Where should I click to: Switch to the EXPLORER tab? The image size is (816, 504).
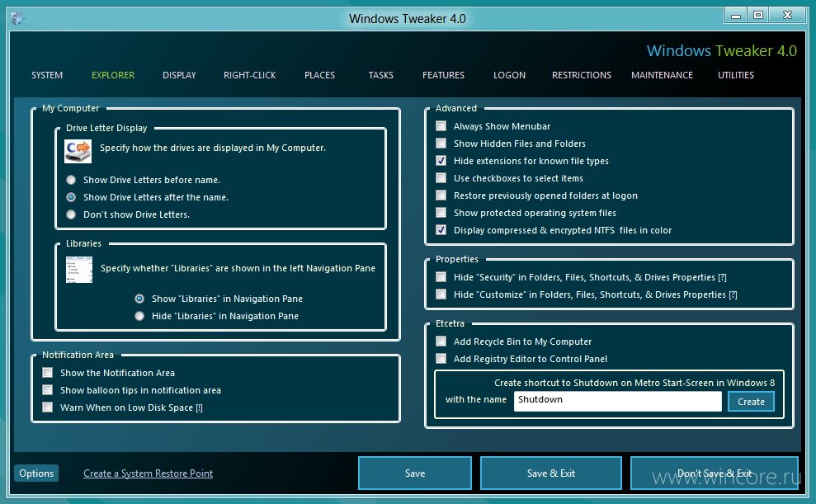tap(113, 75)
